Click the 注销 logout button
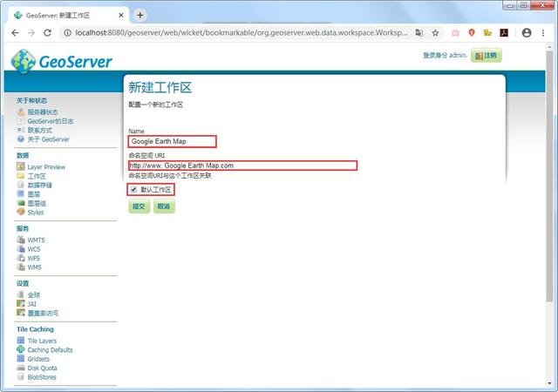This screenshot has height=392, width=558. click(x=487, y=56)
